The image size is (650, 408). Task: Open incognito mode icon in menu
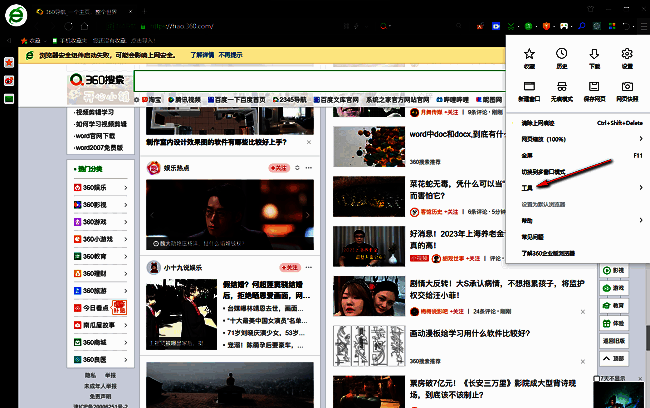point(562,89)
